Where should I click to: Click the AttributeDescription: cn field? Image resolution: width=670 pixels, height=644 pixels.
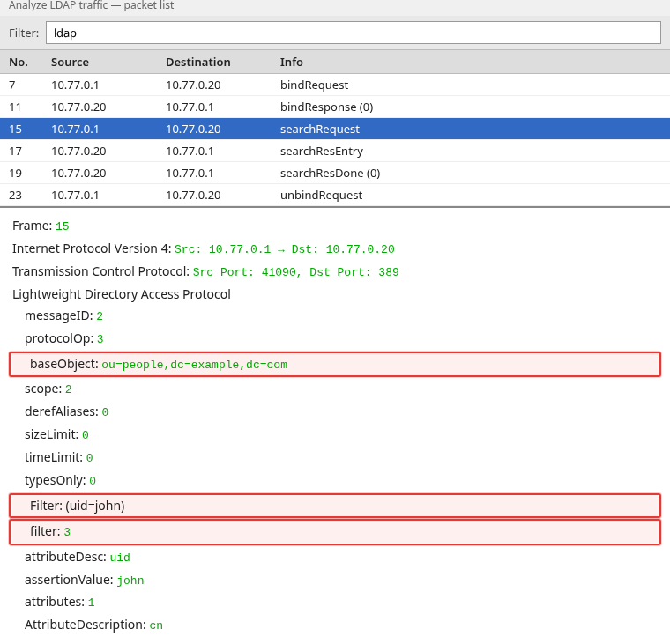coord(93,625)
